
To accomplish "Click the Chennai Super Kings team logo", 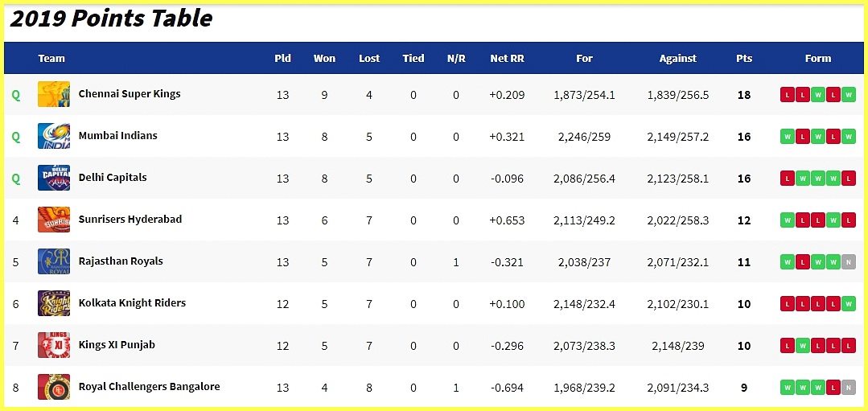I will point(54,94).
